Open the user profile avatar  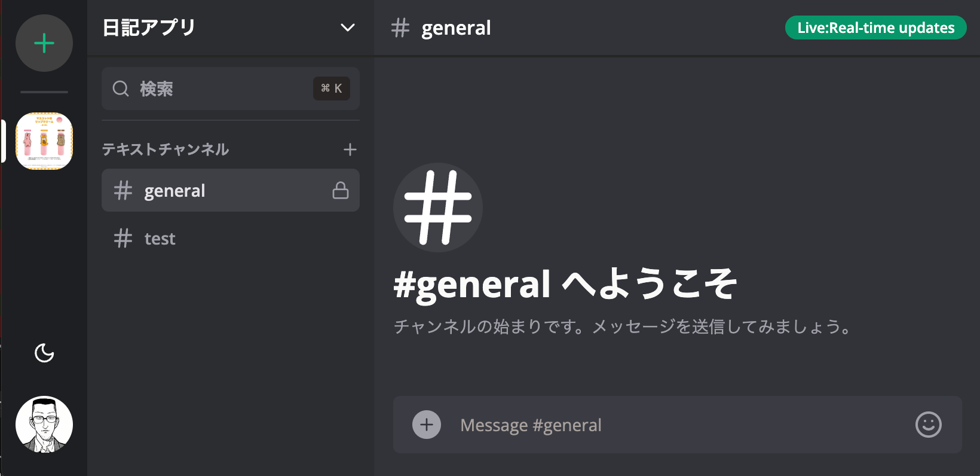pos(44,425)
